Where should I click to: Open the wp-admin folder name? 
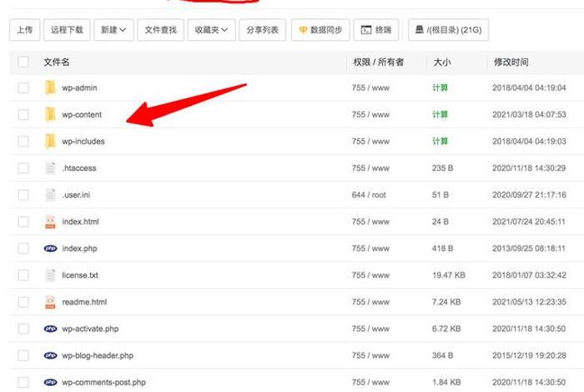coord(79,88)
